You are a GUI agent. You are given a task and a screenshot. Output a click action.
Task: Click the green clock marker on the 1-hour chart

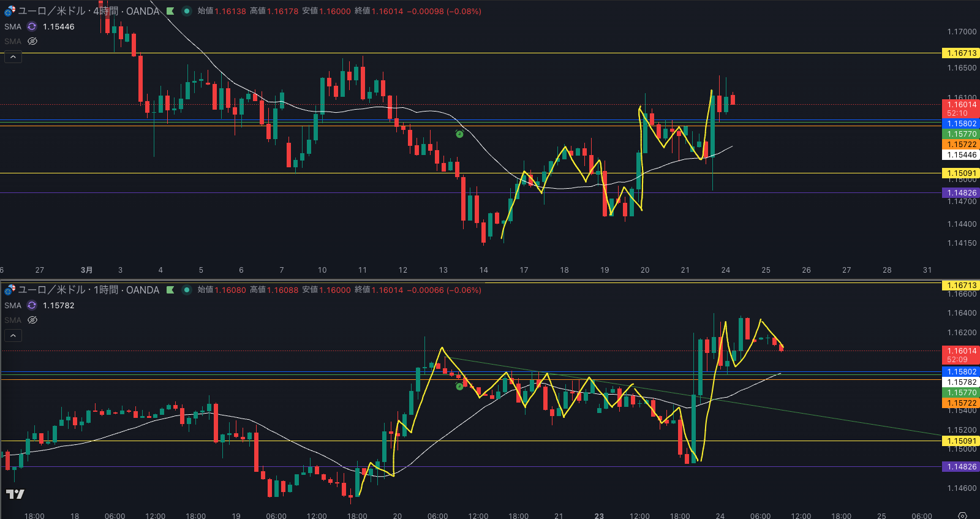click(459, 387)
